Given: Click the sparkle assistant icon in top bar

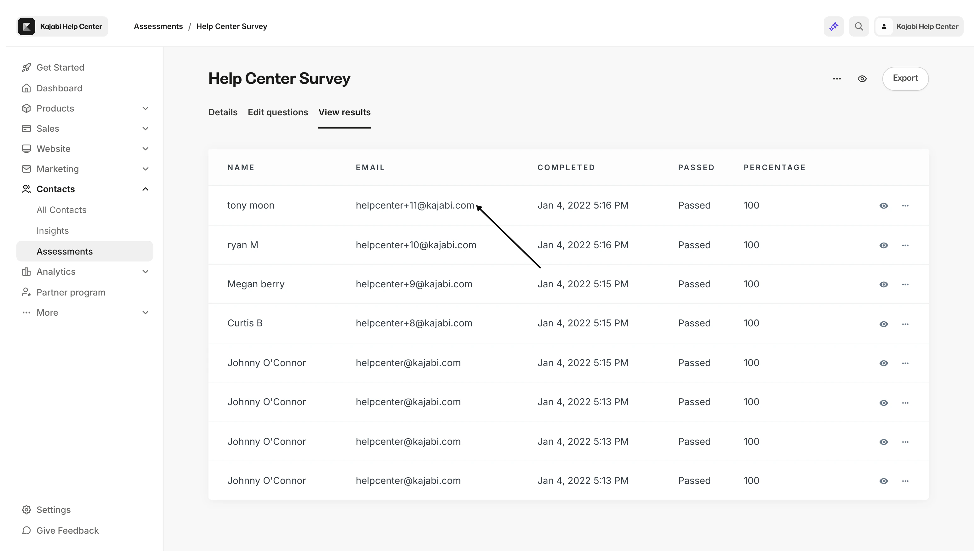Looking at the screenshot, I should [833, 26].
